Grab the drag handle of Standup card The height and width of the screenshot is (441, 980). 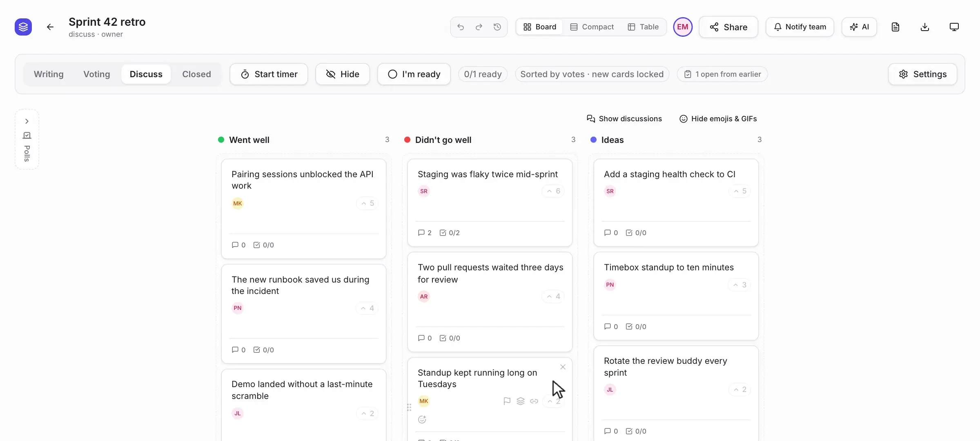tap(409, 407)
